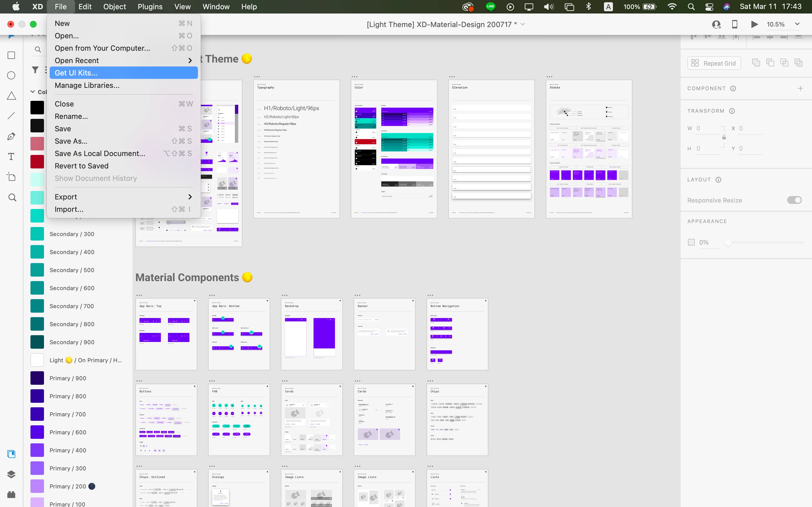This screenshot has height=507, width=812.
Task: Click the Secondary / 500 color swatch
Action: [x=37, y=270]
